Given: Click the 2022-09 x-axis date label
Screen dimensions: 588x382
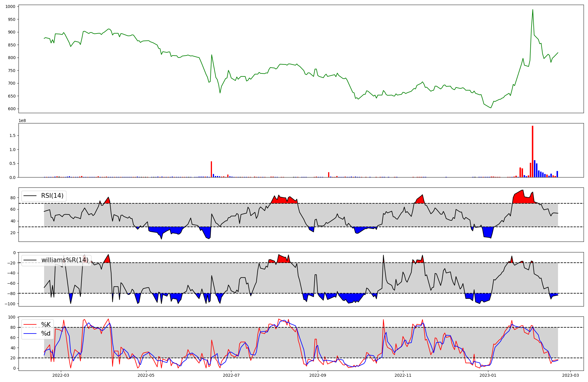Looking at the screenshot, I should click(x=318, y=375).
